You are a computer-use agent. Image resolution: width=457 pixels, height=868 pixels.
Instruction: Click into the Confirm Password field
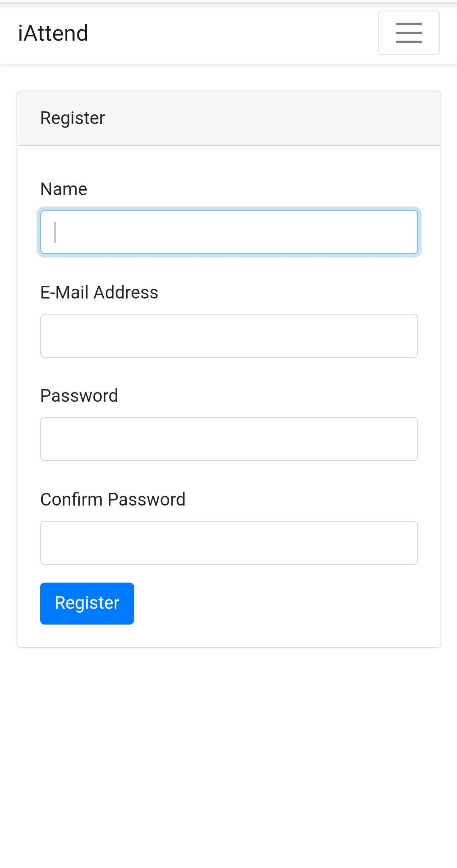click(x=229, y=543)
